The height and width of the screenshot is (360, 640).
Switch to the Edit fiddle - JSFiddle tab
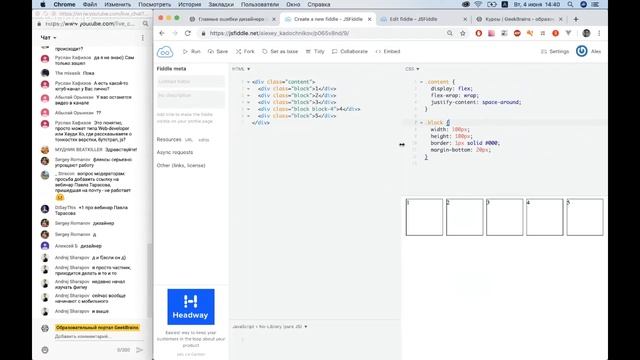click(413, 19)
